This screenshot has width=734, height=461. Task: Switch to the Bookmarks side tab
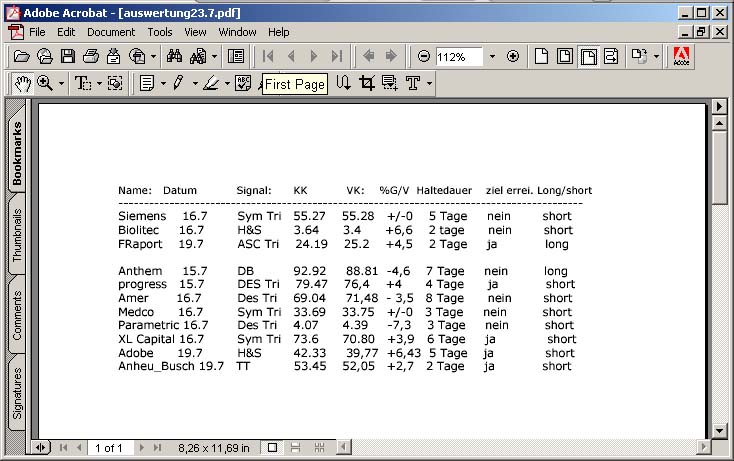(17, 153)
